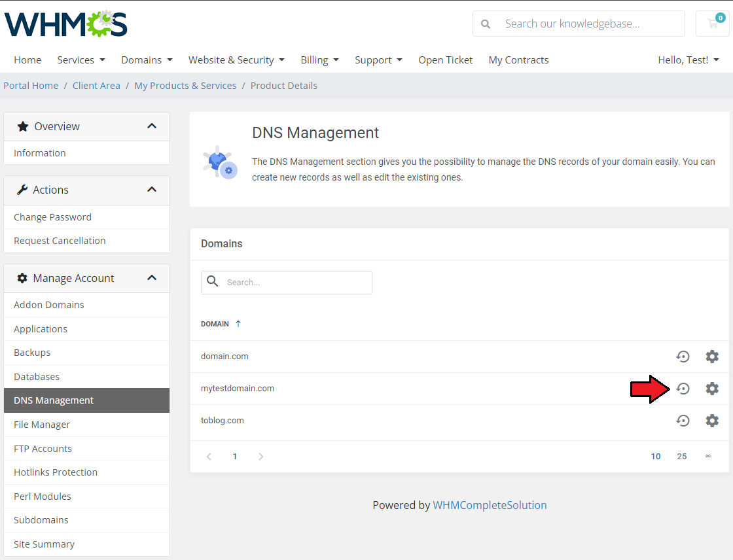The image size is (733, 560).
Task: Collapse the Overview panel chevron
Action: point(152,126)
